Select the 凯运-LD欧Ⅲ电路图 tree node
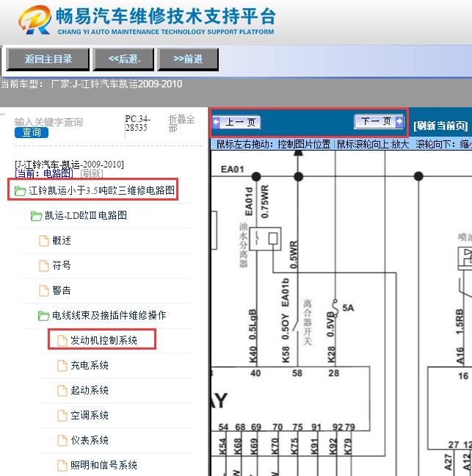Image resolution: width=472 pixels, height=476 pixels. click(x=86, y=215)
